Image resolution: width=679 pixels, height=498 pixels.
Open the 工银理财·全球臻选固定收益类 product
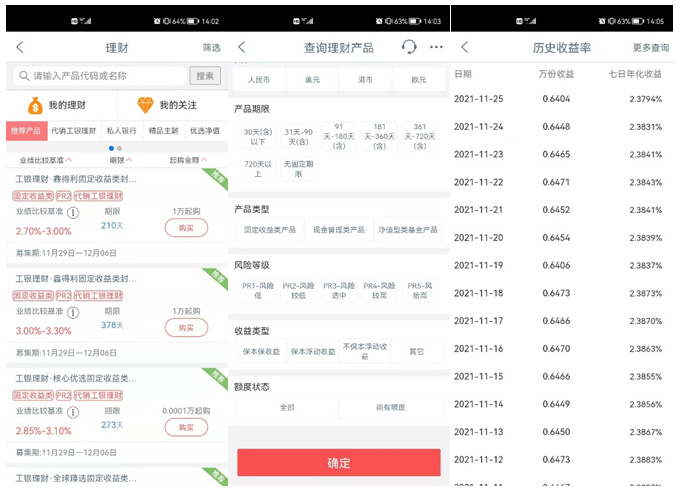76,478
